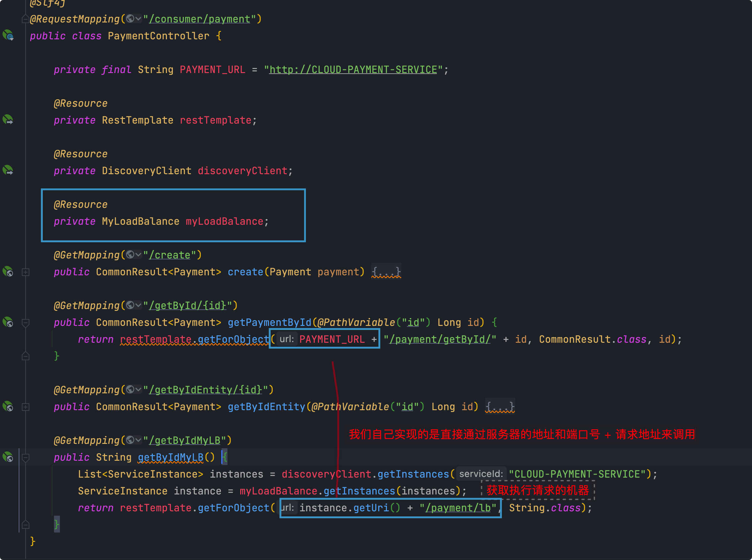Collapse the getPaymentById method fold marker
752x560 pixels.
point(25,322)
